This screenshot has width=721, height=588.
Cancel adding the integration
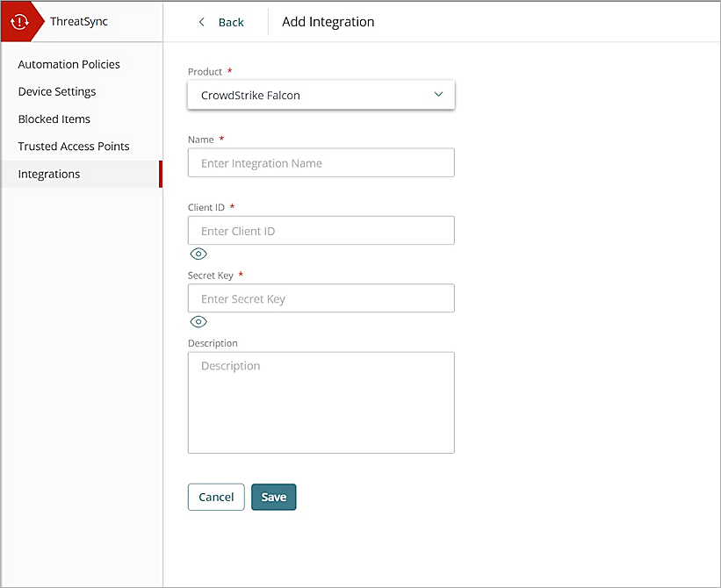point(216,497)
